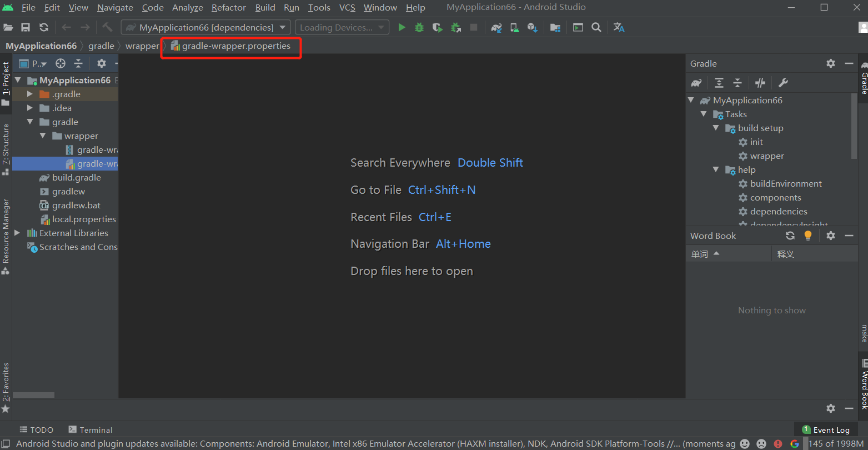Sync project with Gradle files elephant icon

(496, 27)
